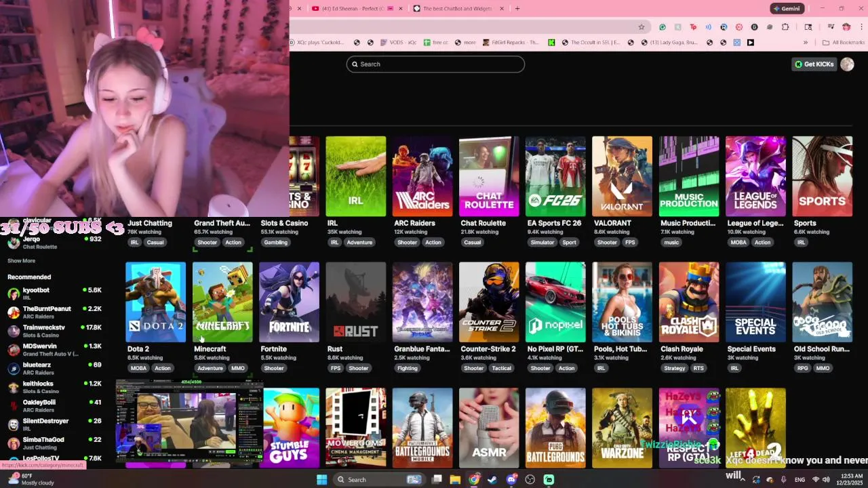Bookmark this page with the star icon
868x488 pixels.
point(641,27)
